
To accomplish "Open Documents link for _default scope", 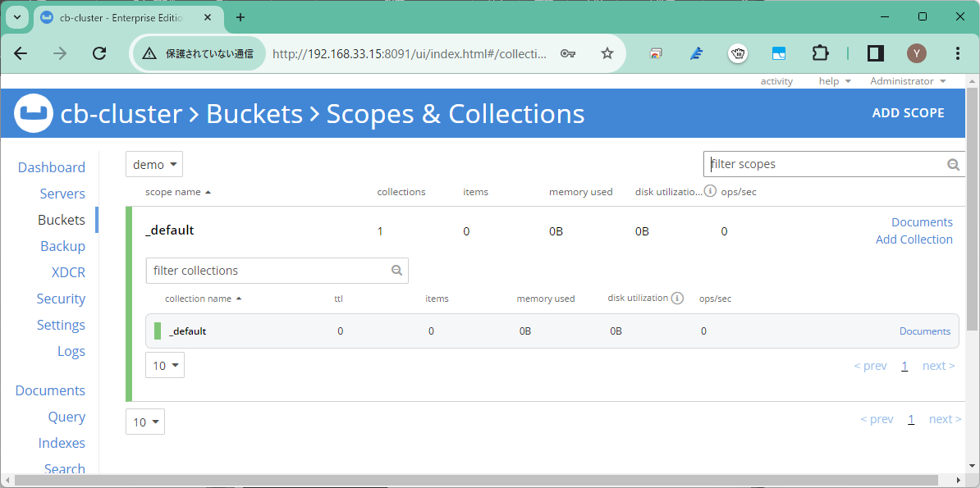I will [x=922, y=222].
